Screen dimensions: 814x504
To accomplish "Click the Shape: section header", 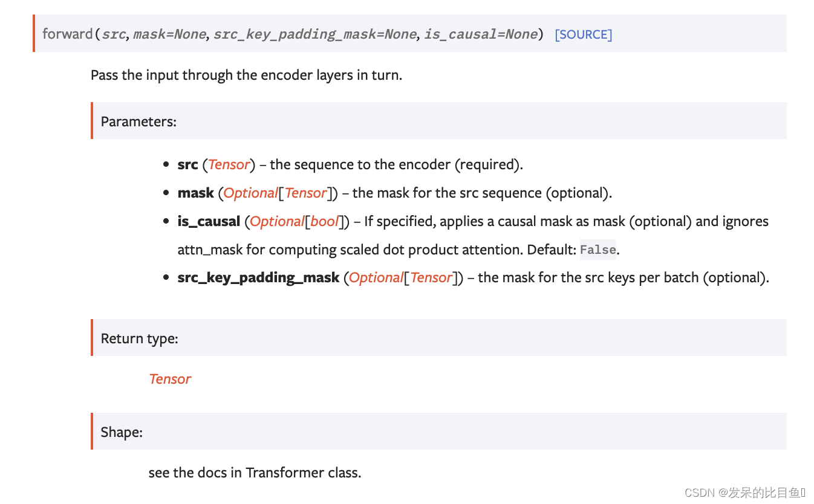I will (x=121, y=432).
